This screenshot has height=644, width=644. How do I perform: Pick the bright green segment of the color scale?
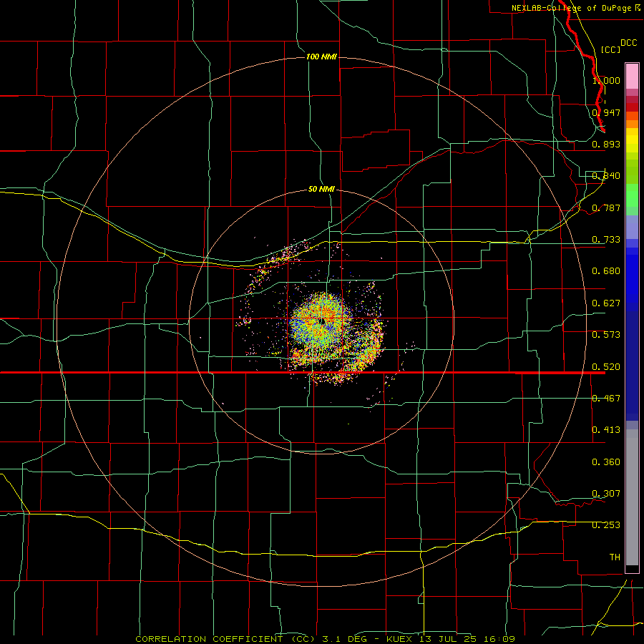pos(632,195)
